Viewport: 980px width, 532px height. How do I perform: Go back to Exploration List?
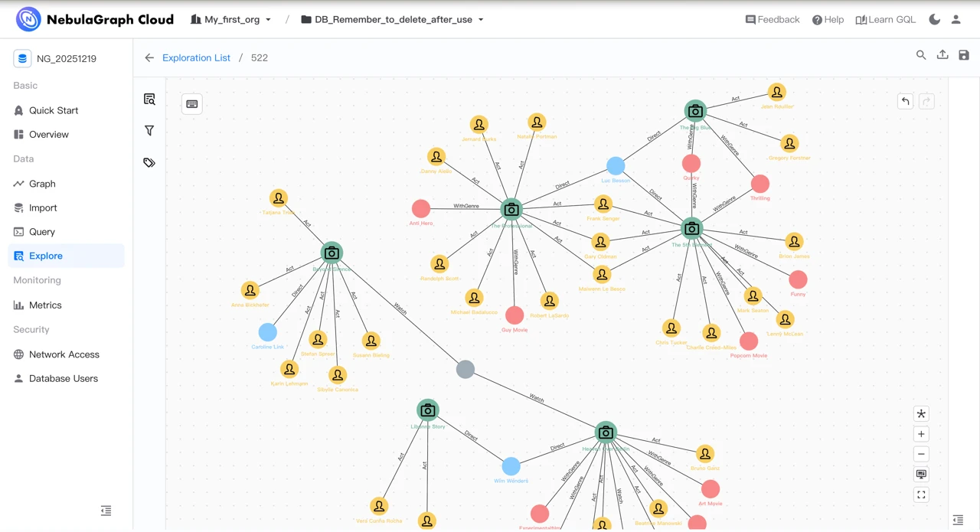pos(196,57)
